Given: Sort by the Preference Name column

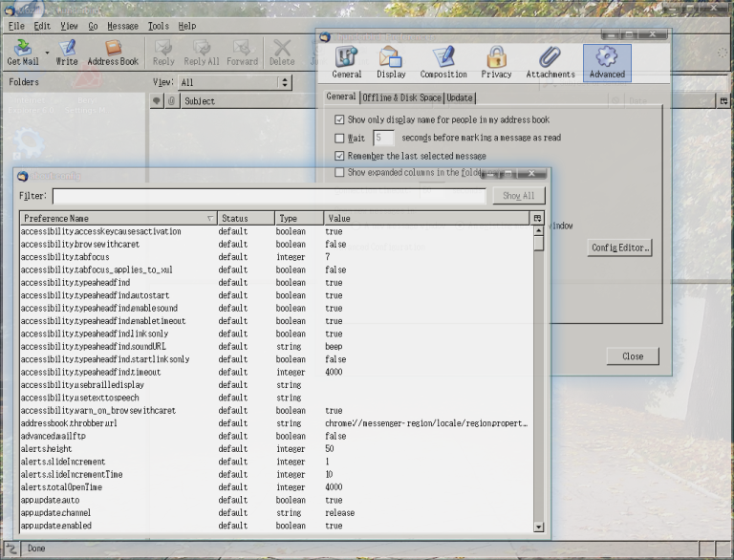Looking at the screenshot, I should pyautogui.click(x=115, y=219).
